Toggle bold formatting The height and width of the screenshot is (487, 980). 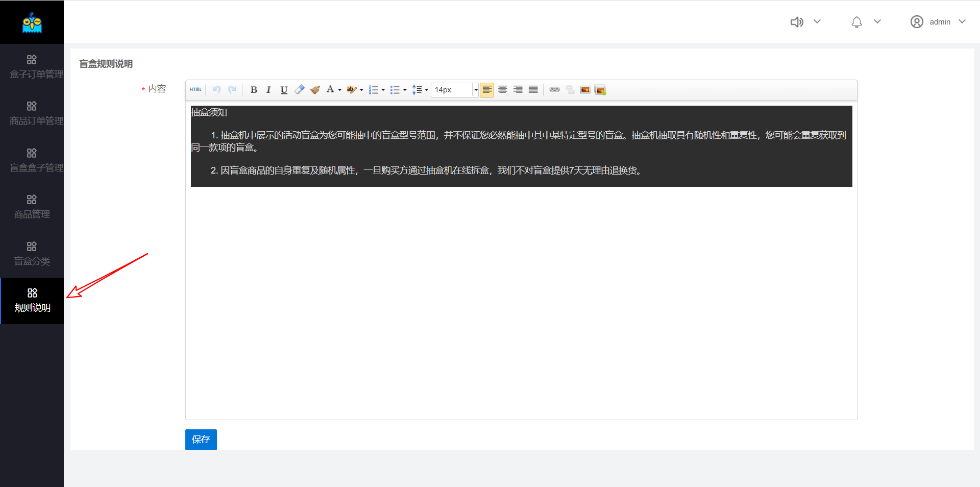pos(254,90)
